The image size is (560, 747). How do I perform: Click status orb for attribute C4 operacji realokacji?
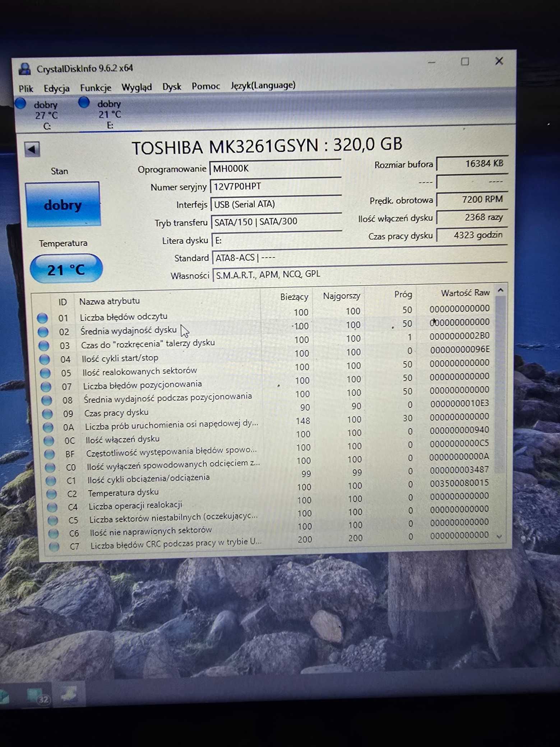(52, 507)
